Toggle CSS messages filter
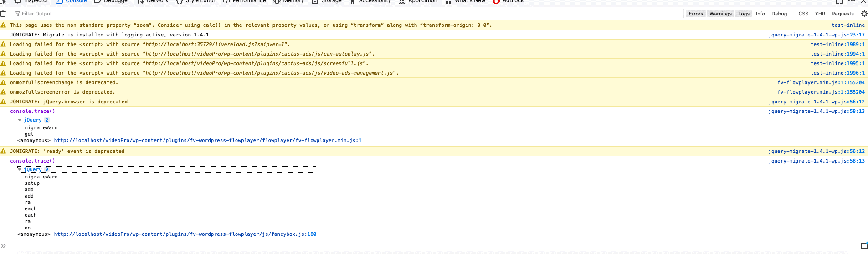868x254 pixels. pyautogui.click(x=803, y=14)
